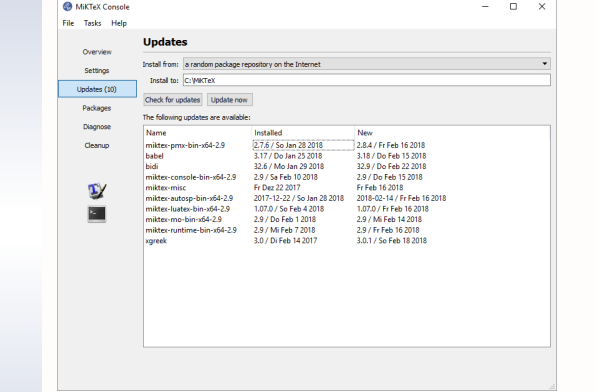Go to the Cleanup page
Screen dimensions: 596x392
pos(97,145)
